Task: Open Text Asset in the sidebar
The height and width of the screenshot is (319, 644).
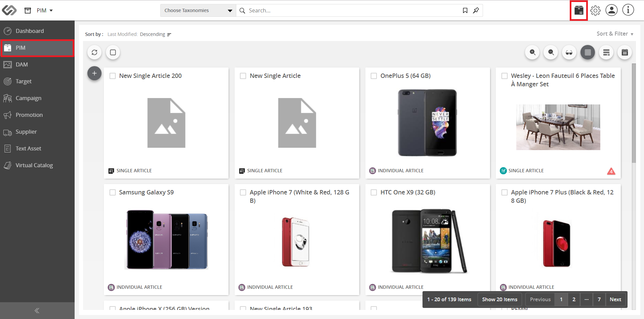Action: point(37,148)
